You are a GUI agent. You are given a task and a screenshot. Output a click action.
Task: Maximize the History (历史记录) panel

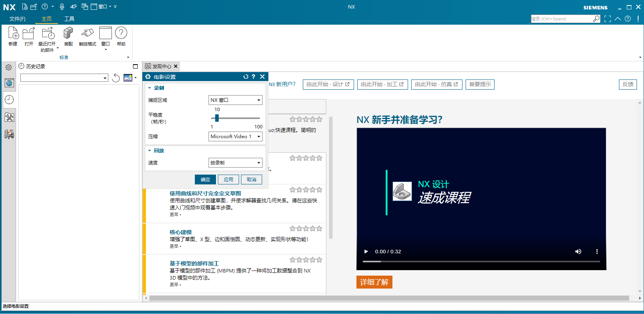(135, 67)
